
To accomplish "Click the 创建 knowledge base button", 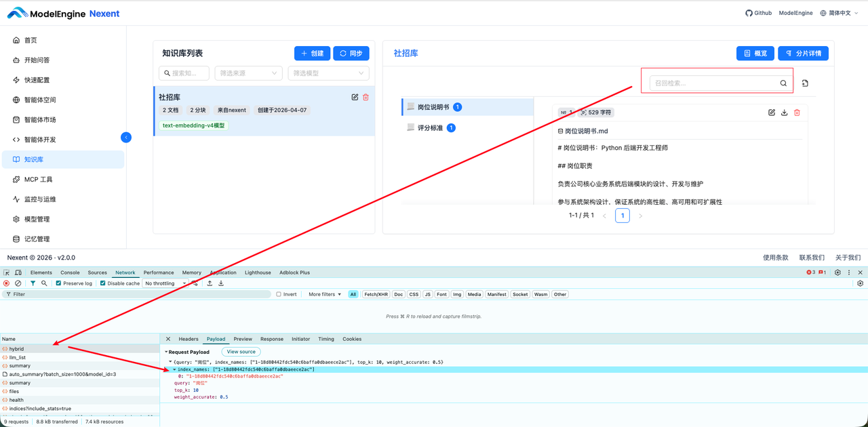I will point(313,54).
